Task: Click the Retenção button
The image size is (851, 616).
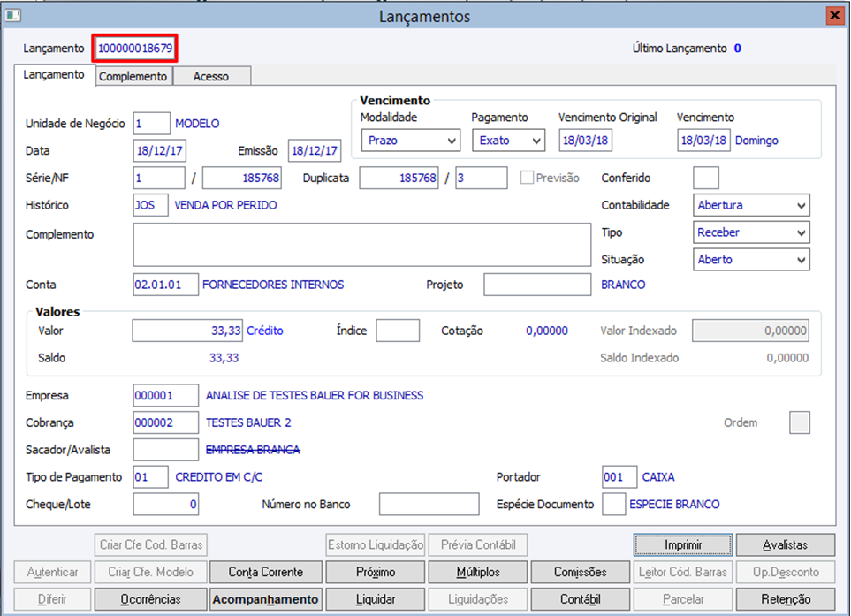Action: pos(786,598)
